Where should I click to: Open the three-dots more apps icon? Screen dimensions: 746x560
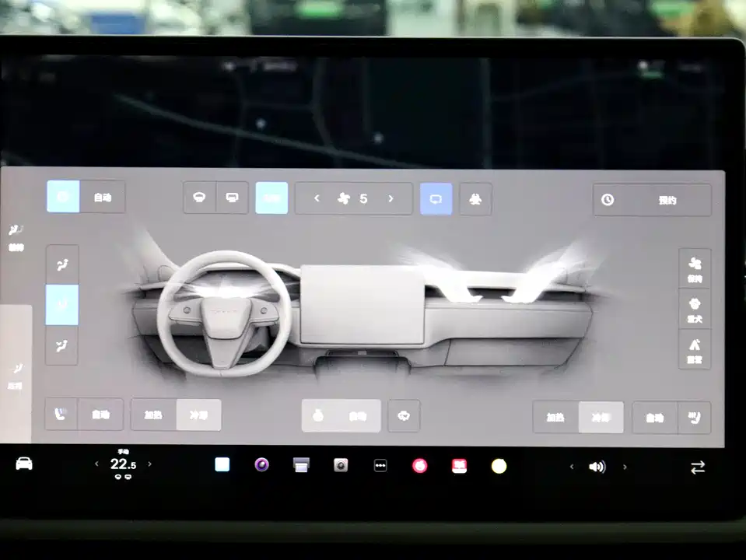click(x=380, y=465)
